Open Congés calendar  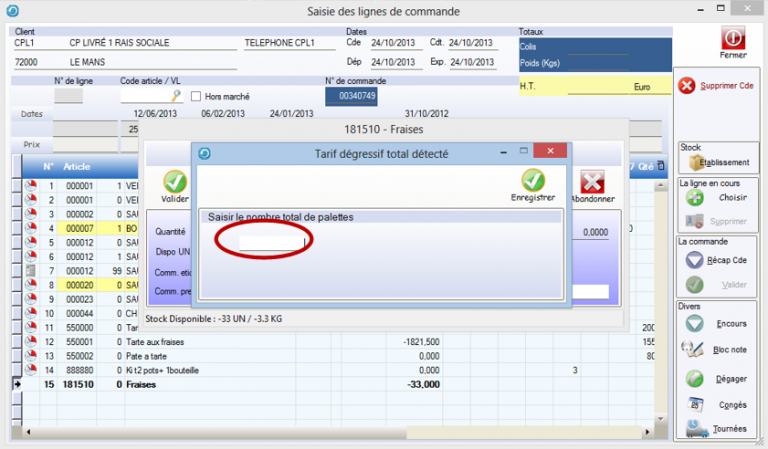point(696,404)
